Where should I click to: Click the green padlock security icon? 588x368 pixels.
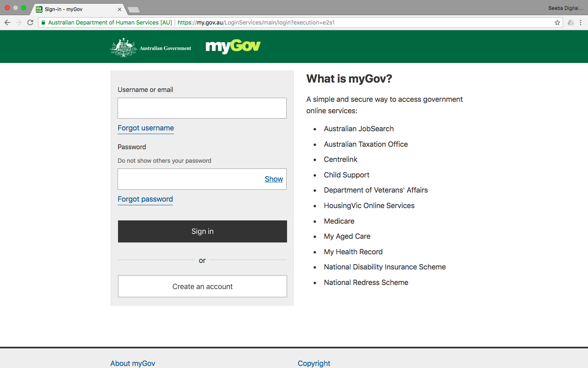click(x=43, y=22)
